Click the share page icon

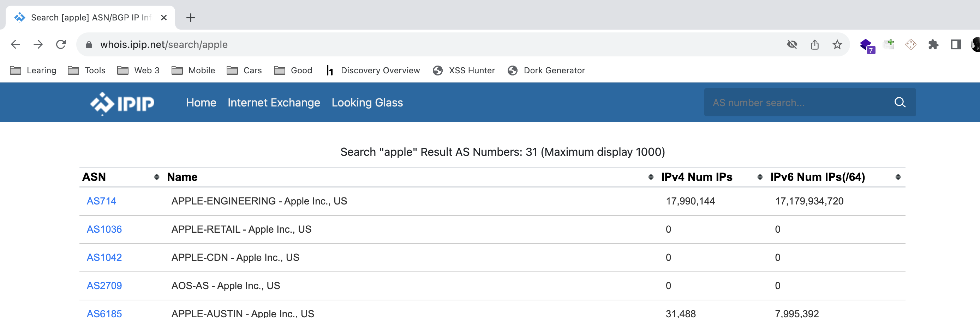click(814, 44)
